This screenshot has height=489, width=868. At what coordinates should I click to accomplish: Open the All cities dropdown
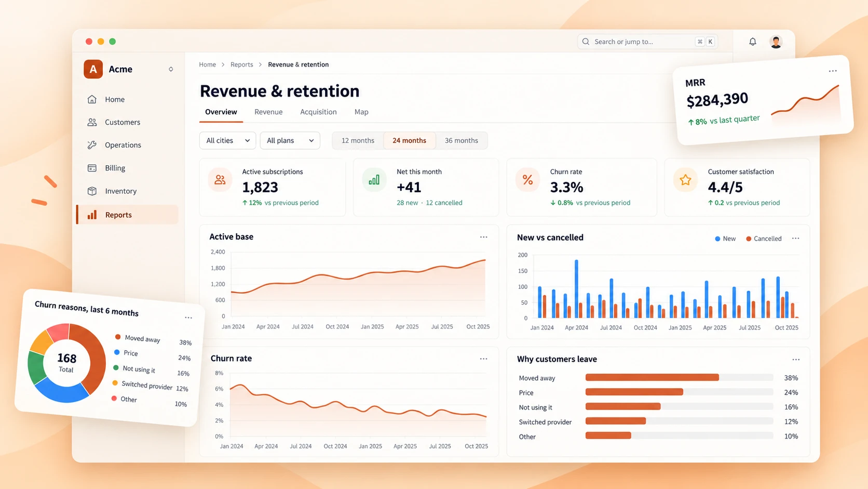click(227, 140)
